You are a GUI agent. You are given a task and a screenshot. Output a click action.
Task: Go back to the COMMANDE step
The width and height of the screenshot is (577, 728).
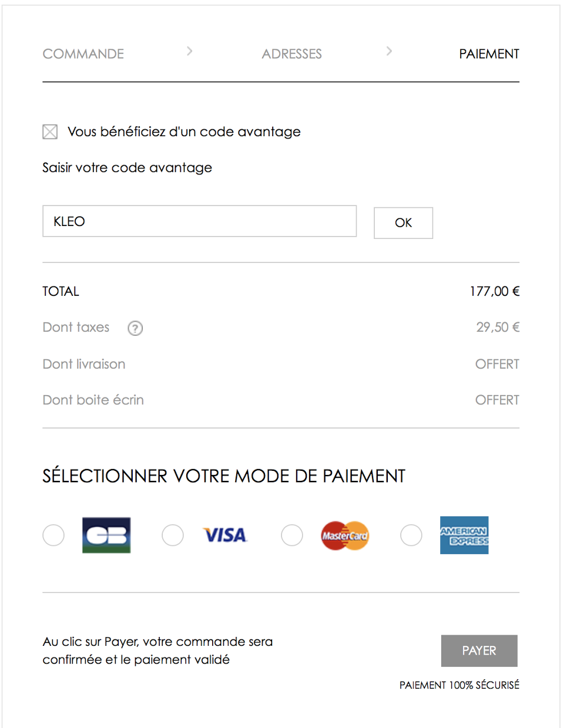(83, 53)
